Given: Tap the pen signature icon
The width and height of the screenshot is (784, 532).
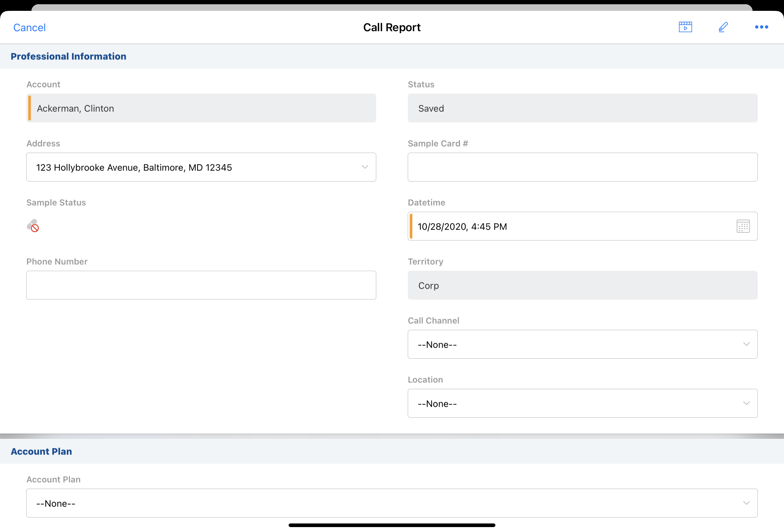Looking at the screenshot, I should tap(723, 27).
